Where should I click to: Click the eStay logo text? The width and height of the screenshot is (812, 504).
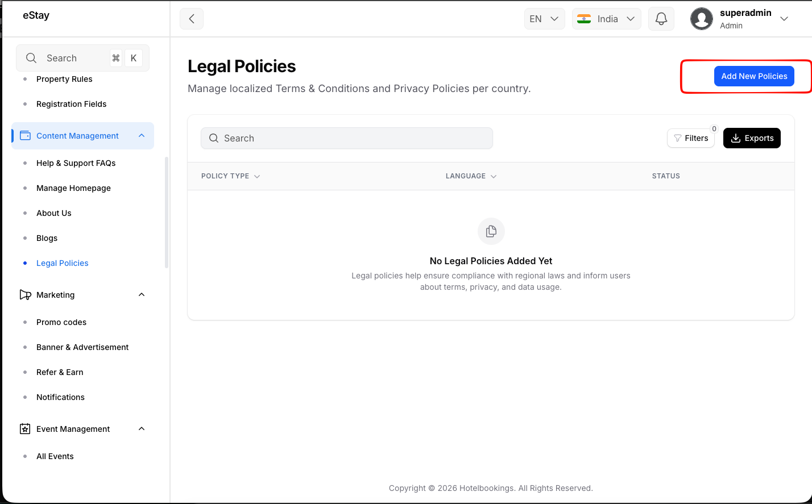pos(36,15)
